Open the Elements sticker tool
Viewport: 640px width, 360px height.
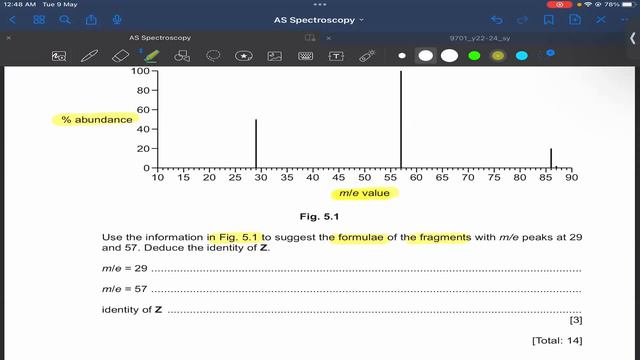tap(244, 56)
